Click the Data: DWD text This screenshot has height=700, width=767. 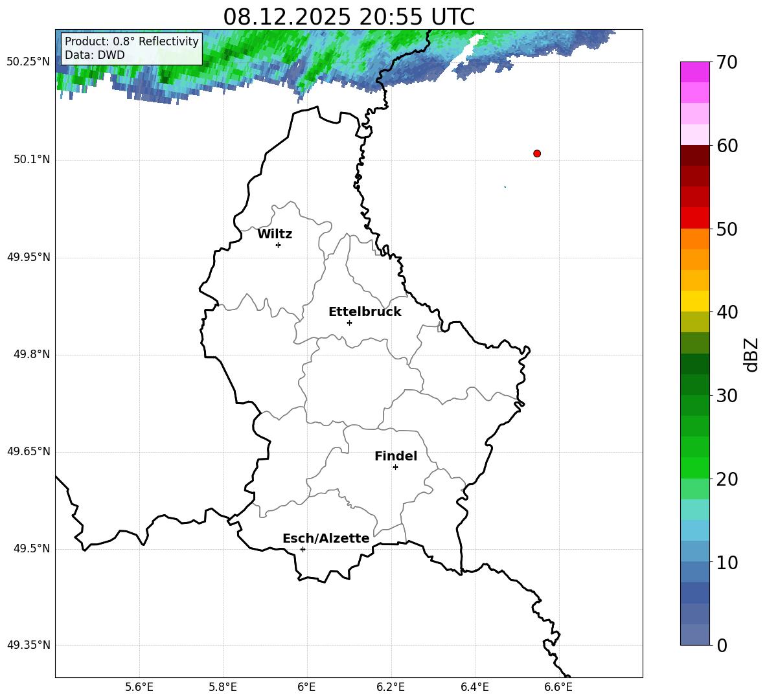coord(95,55)
